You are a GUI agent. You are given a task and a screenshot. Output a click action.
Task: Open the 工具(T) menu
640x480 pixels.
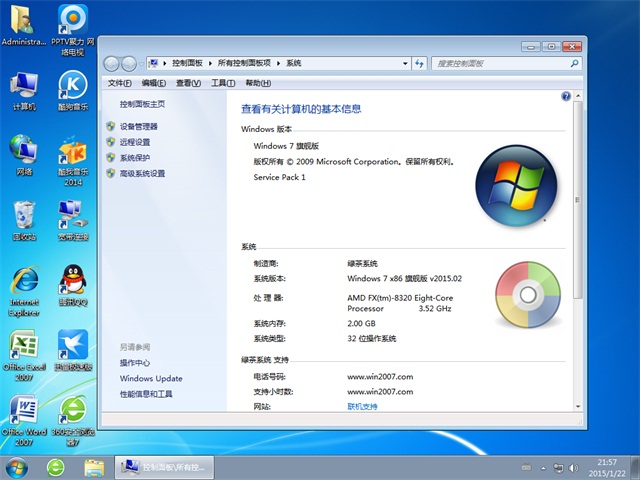(x=222, y=83)
